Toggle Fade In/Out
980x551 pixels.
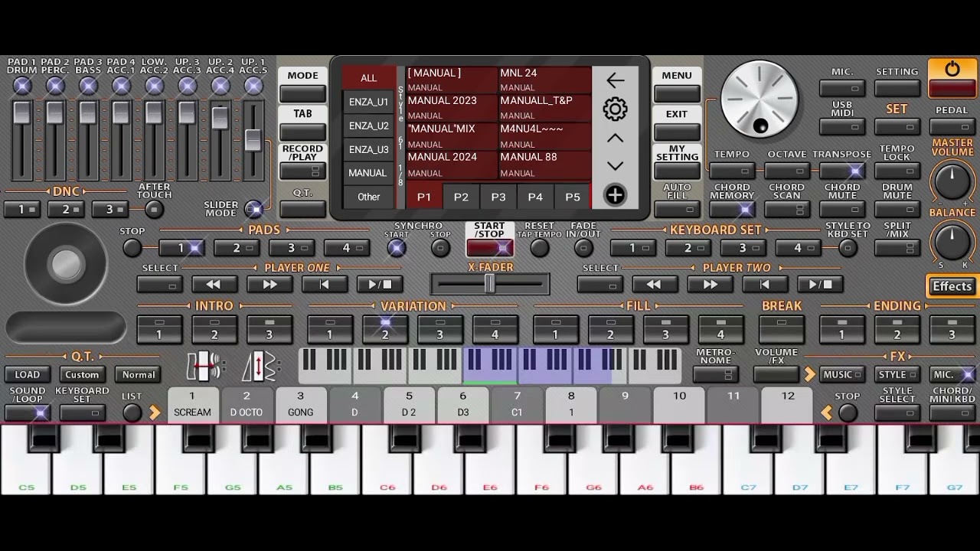click(x=584, y=247)
